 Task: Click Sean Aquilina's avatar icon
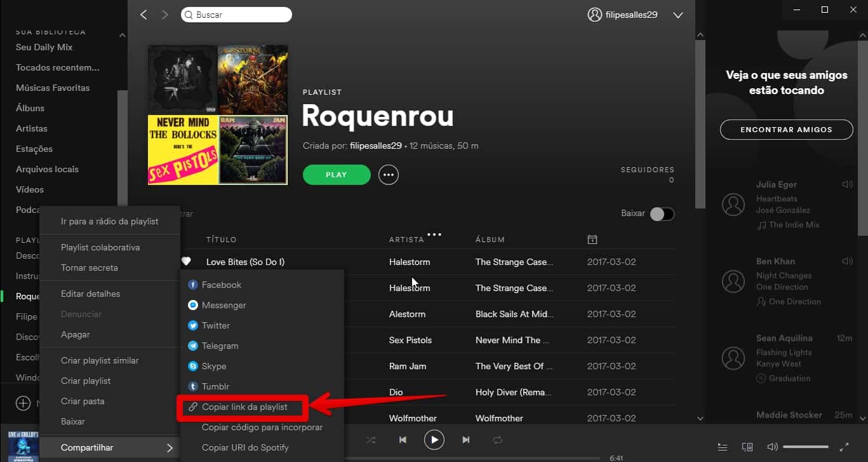pyautogui.click(x=733, y=358)
